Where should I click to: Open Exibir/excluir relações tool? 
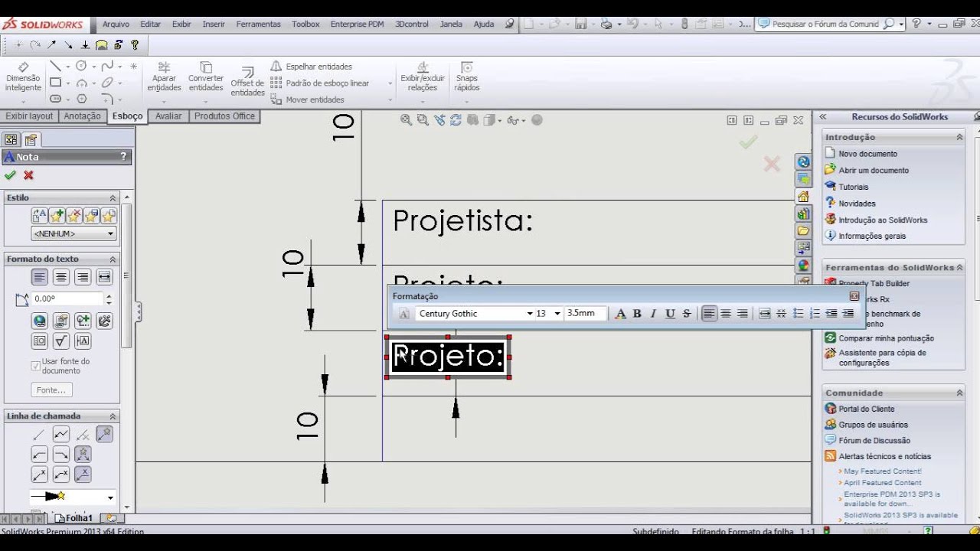(x=423, y=77)
